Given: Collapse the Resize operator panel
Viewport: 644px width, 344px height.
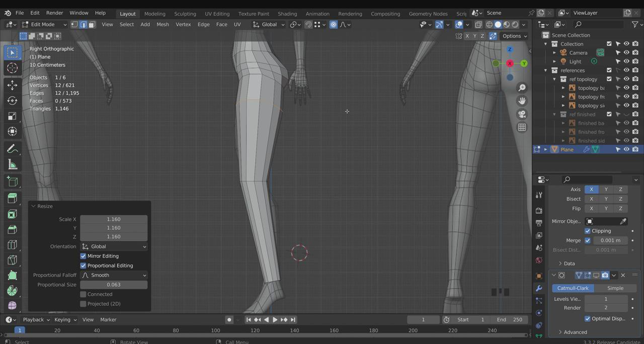Looking at the screenshot, I should (x=33, y=206).
